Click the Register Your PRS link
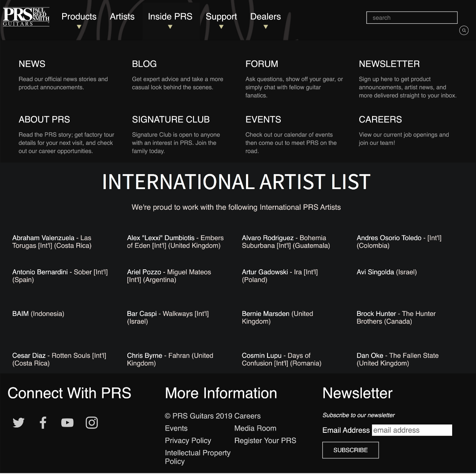The height and width of the screenshot is (476, 476). 265,441
